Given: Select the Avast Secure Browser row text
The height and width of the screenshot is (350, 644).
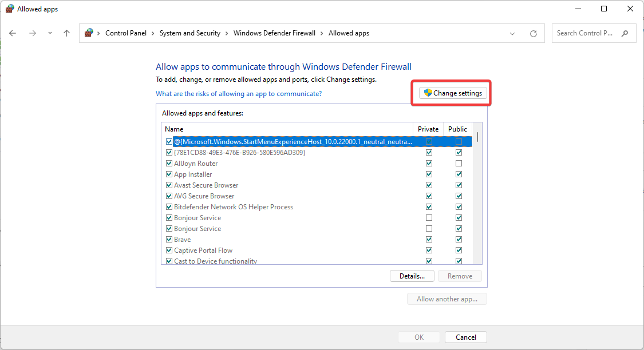Looking at the screenshot, I should 206,185.
